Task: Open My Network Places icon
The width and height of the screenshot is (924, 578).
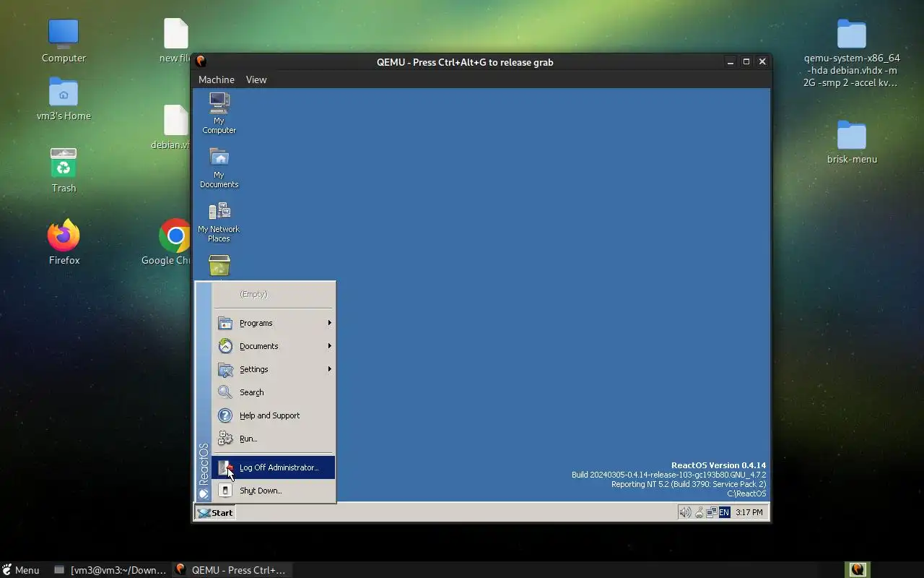Action: pyautogui.click(x=219, y=211)
